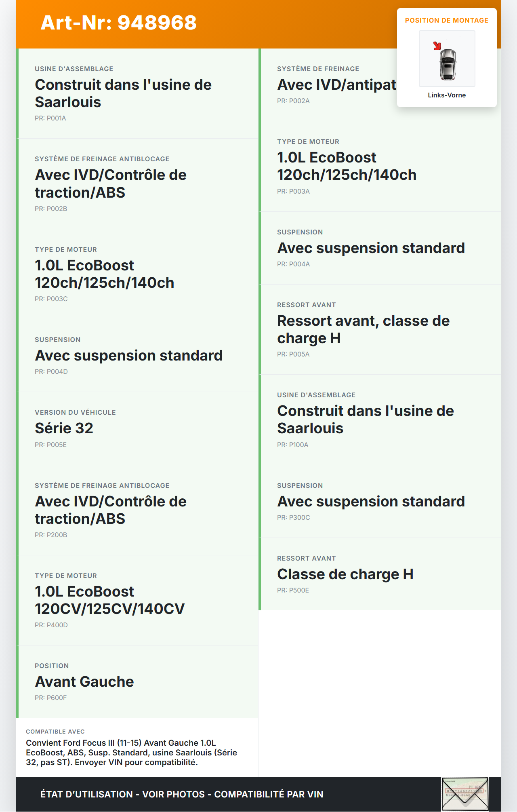Select the Ressort avant card PR P005A

click(x=380, y=329)
